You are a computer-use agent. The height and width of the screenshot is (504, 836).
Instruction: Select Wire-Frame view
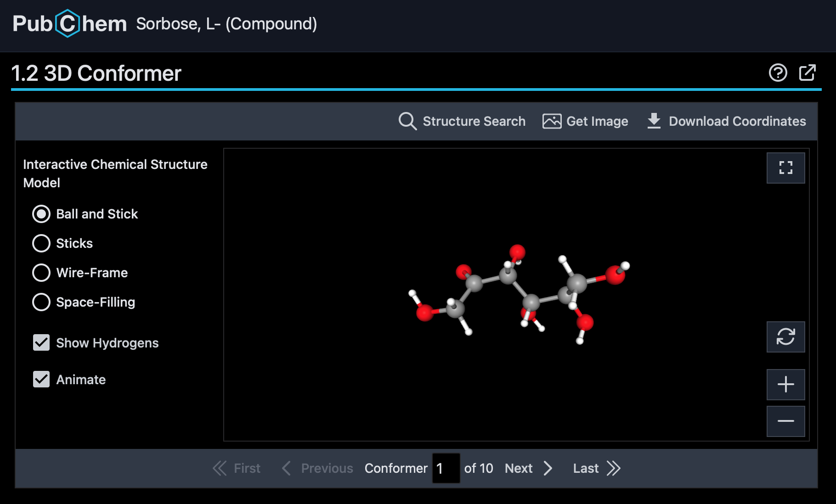pyautogui.click(x=41, y=273)
